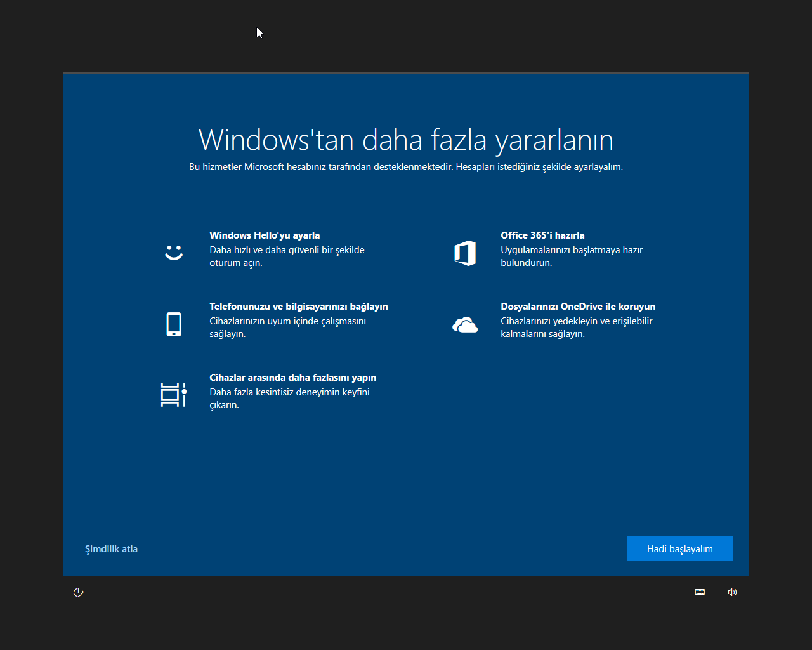Skip for now via 'Şimdilik atla' link
This screenshot has width=812, height=650.
coord(112,549)
